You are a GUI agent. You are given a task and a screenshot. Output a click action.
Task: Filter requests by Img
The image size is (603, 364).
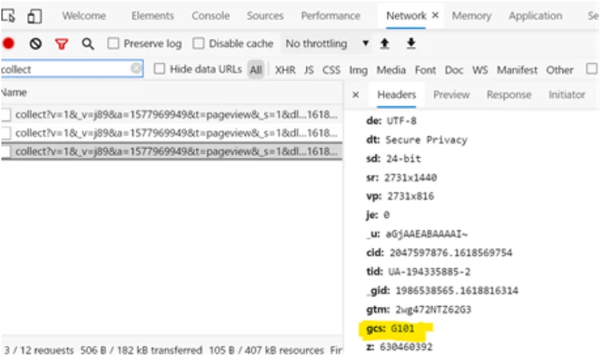tap(358, 70)
